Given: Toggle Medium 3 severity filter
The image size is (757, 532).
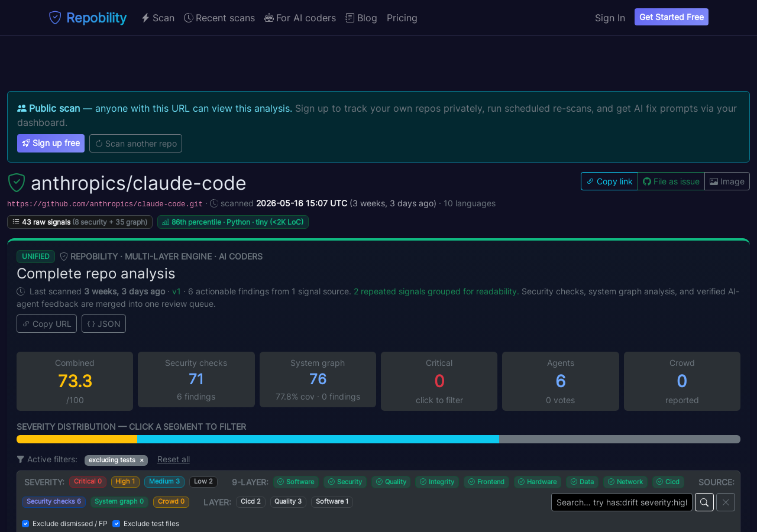Looking at the screenshot, I should [x=164, y=482].
